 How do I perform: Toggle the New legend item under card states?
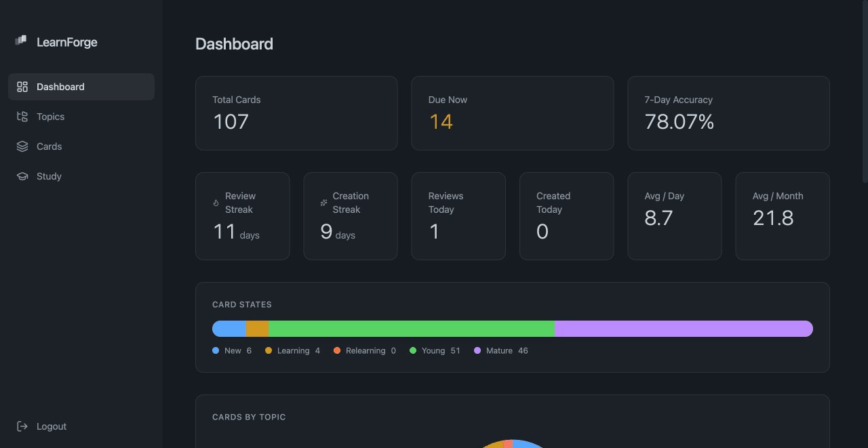click(x=232, y=350)
